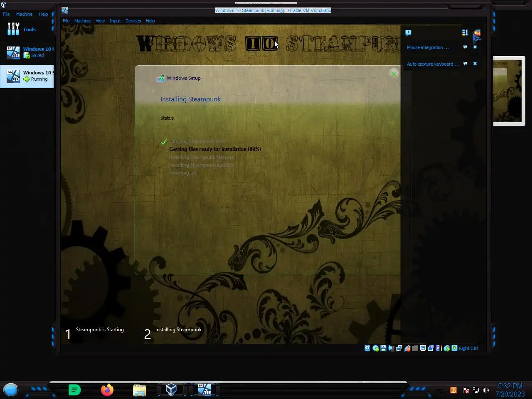Open the volume speaker tray icon
This screenshot has height=399, width=532.
486,390
